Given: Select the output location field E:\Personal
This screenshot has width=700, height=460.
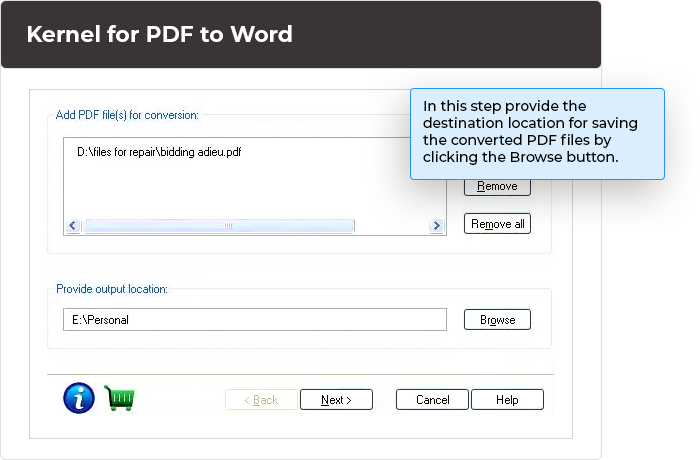Looking at the screenshot, I should [x=255, y=320].
